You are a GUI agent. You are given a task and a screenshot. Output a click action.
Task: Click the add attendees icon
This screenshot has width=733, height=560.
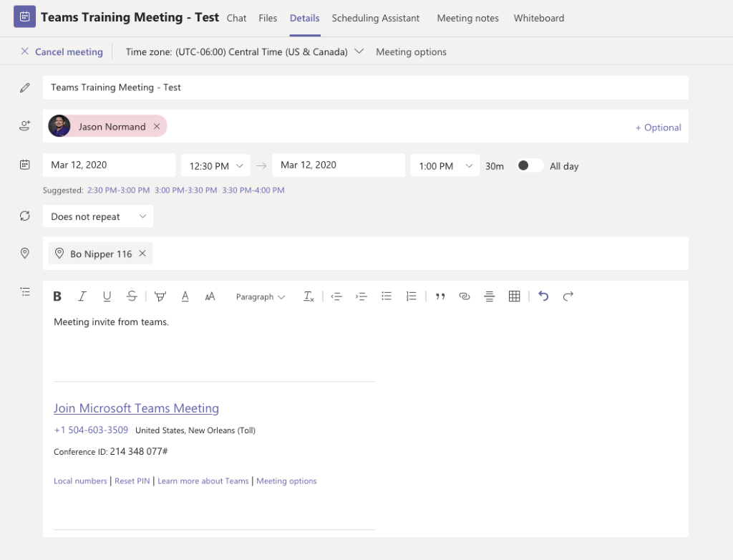(x=25, y=125)
